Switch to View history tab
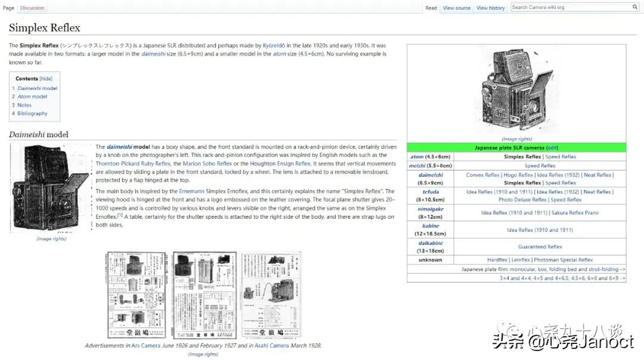Screen dimensions: 644x360 coord(490,8)
